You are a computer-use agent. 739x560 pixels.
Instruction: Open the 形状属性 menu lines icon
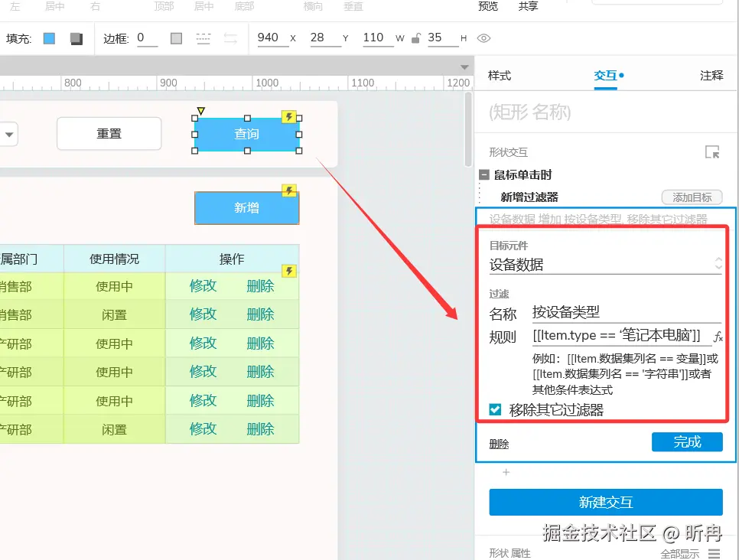[714, 553]
